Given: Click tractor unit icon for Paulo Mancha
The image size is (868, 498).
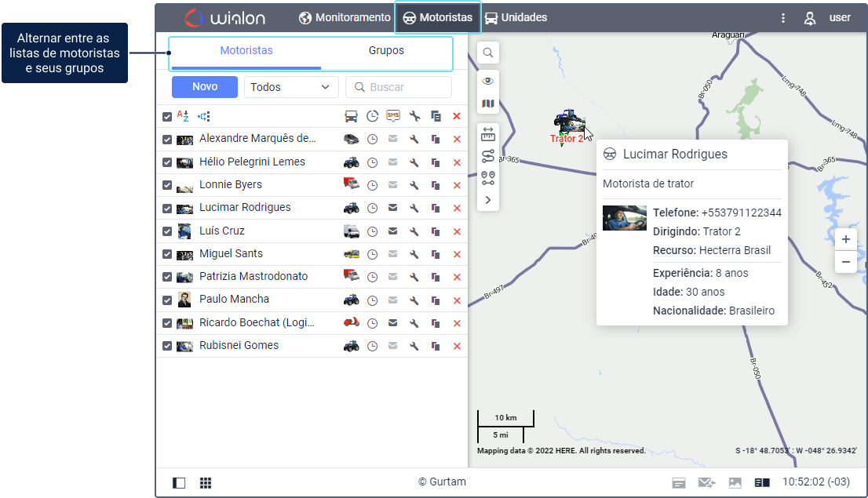Looking at the screenshot, I should coord(351,300).
